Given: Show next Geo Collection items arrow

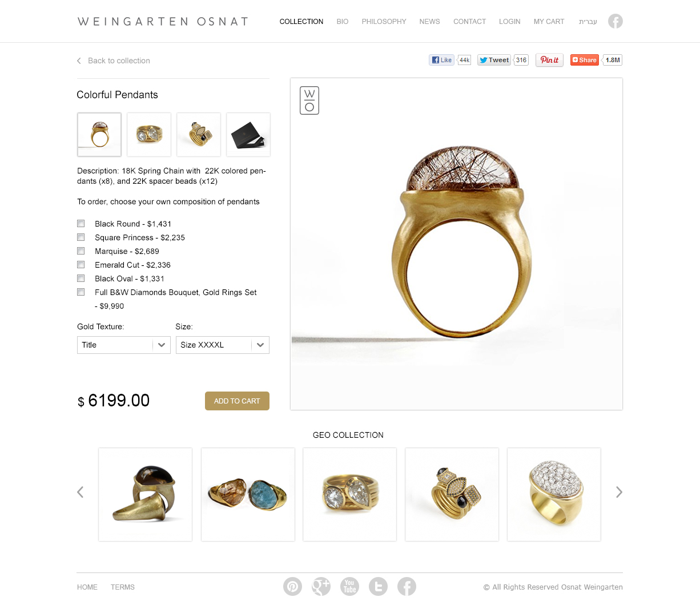Looking at the screenshot, I should click(x=619, y=492).
